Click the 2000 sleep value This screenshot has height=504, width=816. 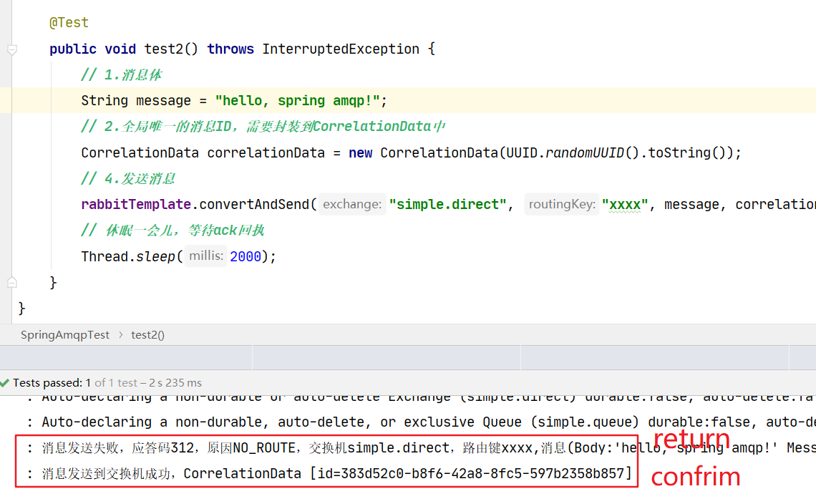point(246,257)
